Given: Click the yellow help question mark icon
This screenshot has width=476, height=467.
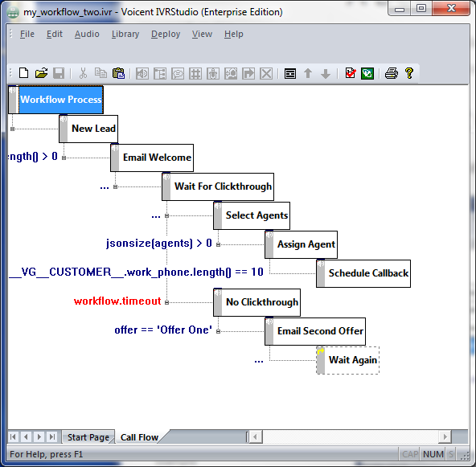Looking at the screenshot, I should point(409,73).
